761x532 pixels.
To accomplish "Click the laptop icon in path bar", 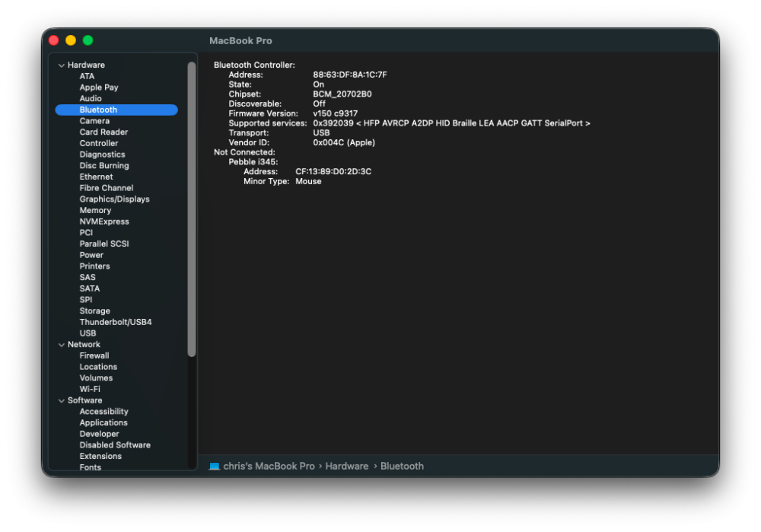I will (214, 466).
